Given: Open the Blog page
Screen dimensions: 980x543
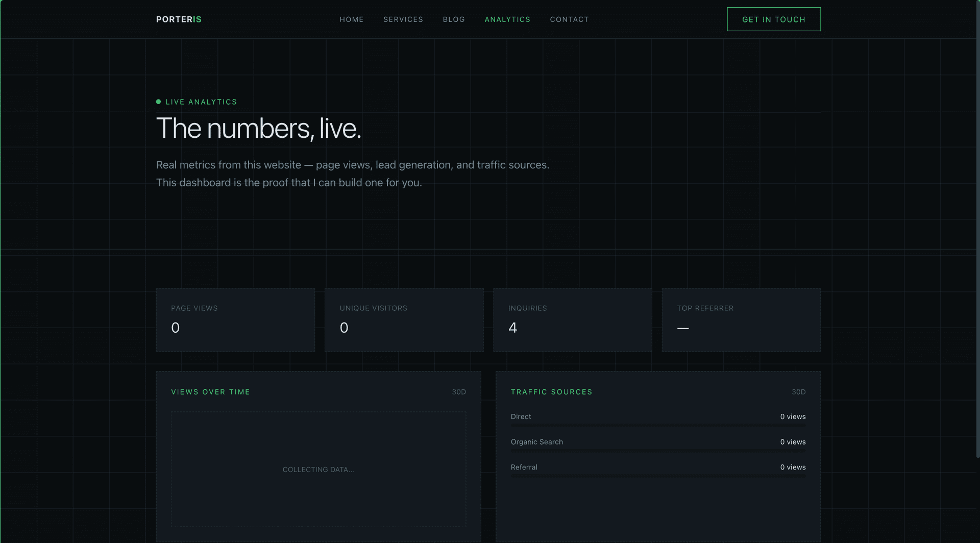Looking at the screenshot, I should click(x=454, y=19).
